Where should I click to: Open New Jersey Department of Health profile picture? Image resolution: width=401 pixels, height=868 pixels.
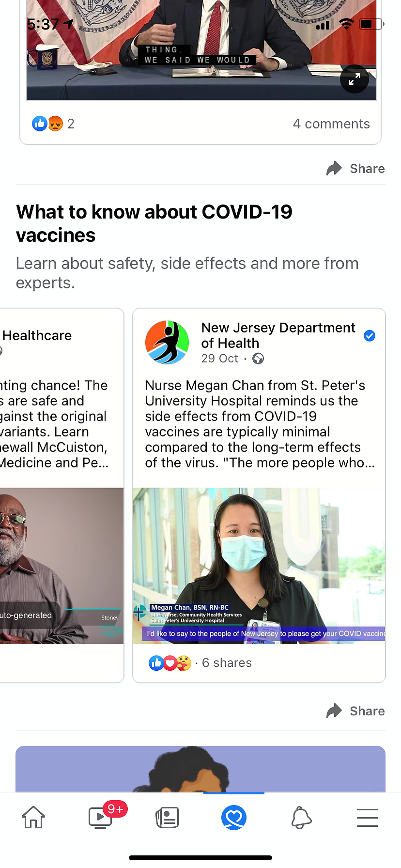(x=167, y=342)
